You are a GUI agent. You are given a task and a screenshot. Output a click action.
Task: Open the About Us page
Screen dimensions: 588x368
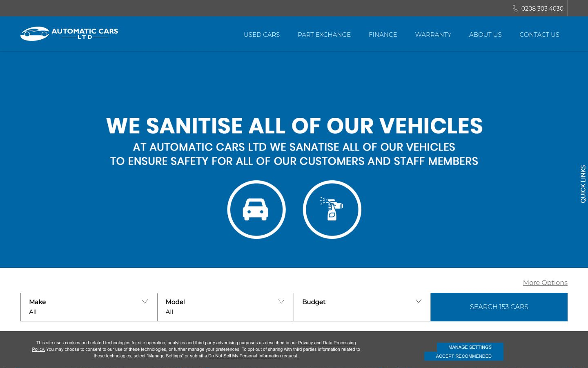click(485, 35)
